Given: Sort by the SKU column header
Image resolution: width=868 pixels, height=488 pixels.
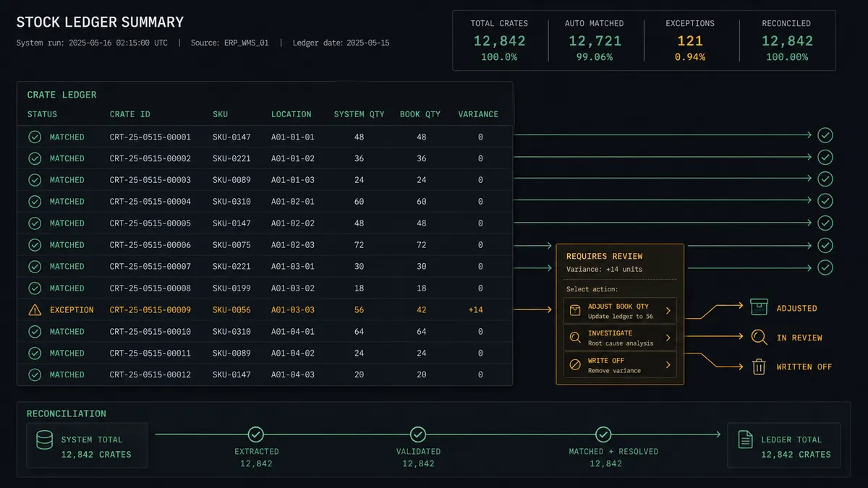Looking at the screenshot, I should pos(220,114).
